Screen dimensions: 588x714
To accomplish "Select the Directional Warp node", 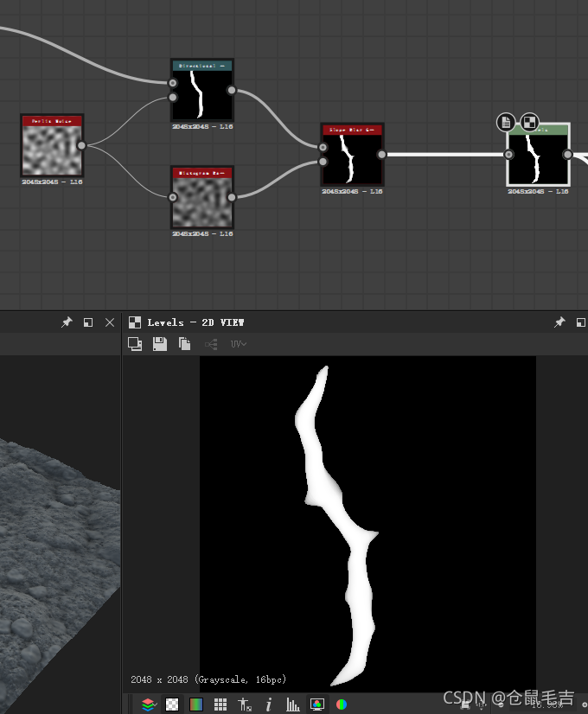I will tap(202, 90).
